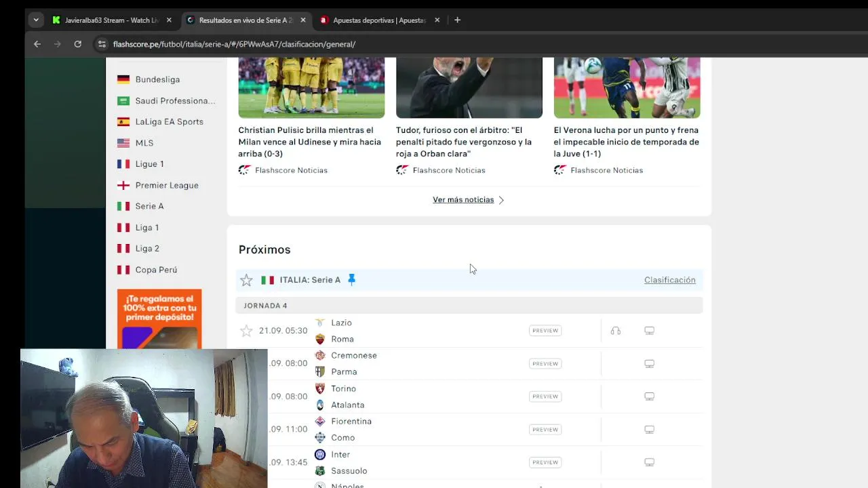
Task: Click the TV icon for Inter vs Sassuolo
Action: 649,462
